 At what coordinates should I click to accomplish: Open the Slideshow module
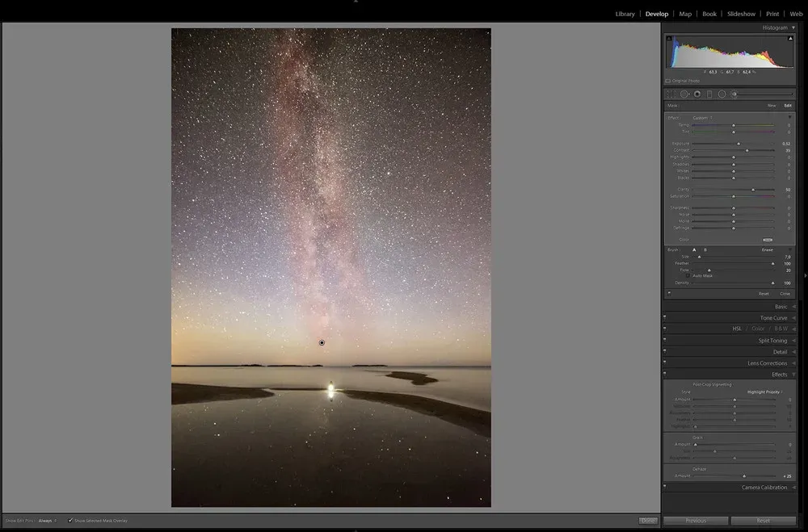[x=741, y=14]
